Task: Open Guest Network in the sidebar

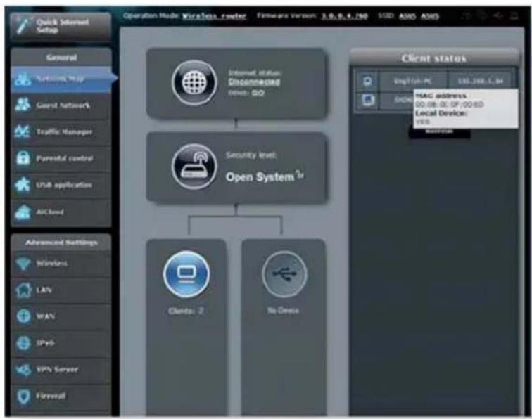Action: click(61, 105)
